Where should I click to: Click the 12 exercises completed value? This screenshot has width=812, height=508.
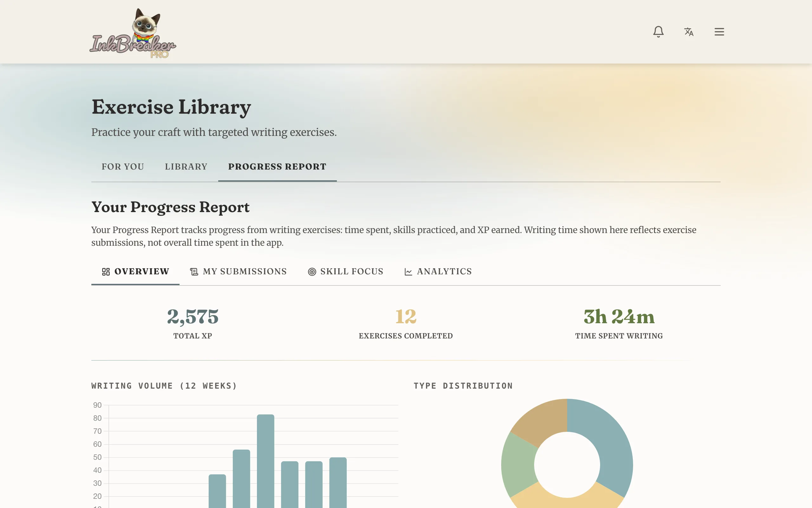click(406, 317)
